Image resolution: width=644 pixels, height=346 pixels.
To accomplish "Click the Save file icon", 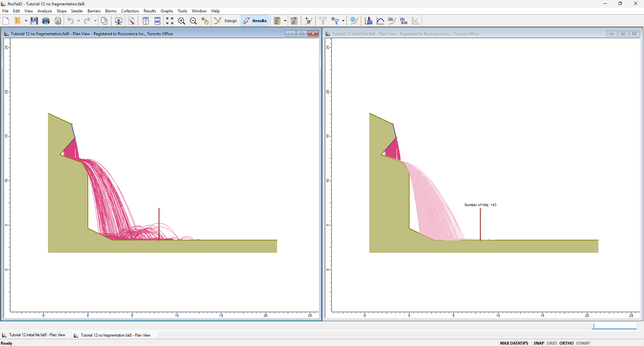I will (34, 21).
